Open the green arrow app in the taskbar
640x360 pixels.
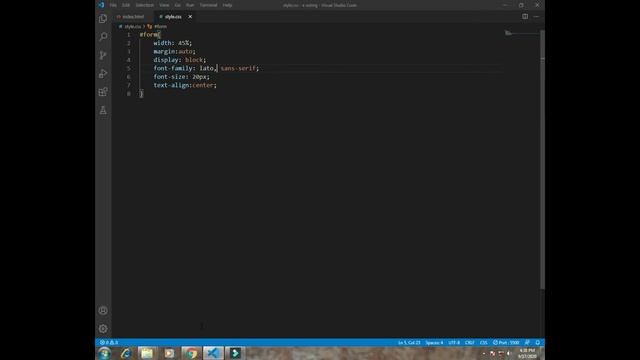click(x=235, y=353)
